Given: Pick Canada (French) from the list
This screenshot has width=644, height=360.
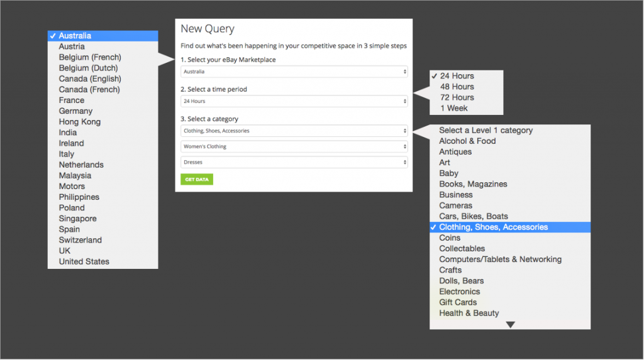Looking at the screenshot, I should [x=103, y=89].
